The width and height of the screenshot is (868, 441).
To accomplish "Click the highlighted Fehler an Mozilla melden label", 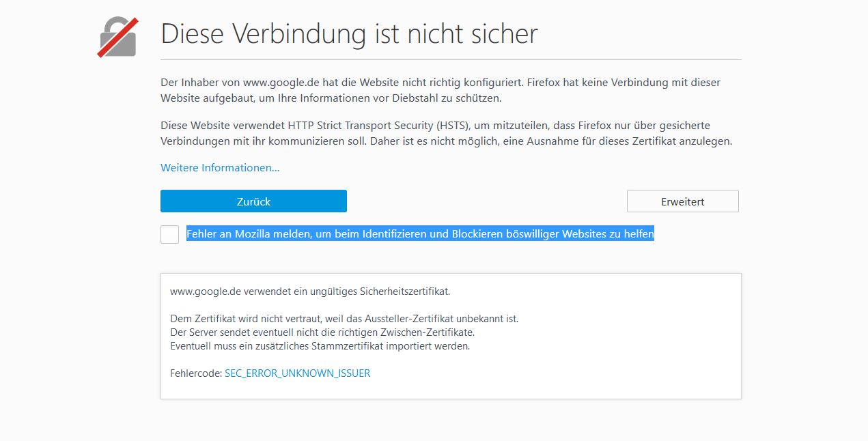I will coord(420,234).
